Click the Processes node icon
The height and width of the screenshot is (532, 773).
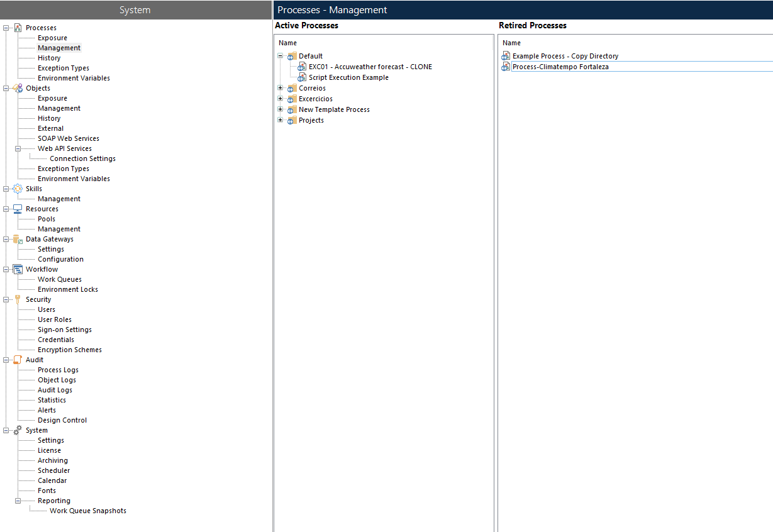18,28
